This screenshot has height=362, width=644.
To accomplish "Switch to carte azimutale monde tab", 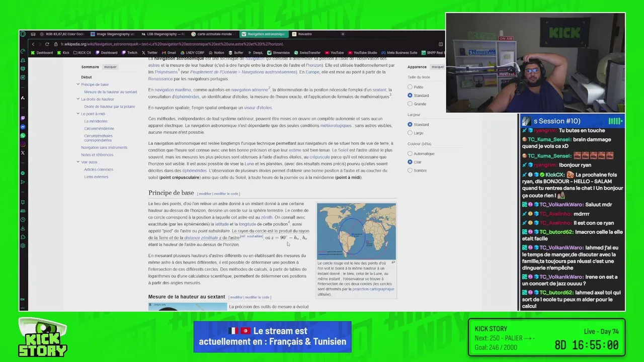I will 213,34.
